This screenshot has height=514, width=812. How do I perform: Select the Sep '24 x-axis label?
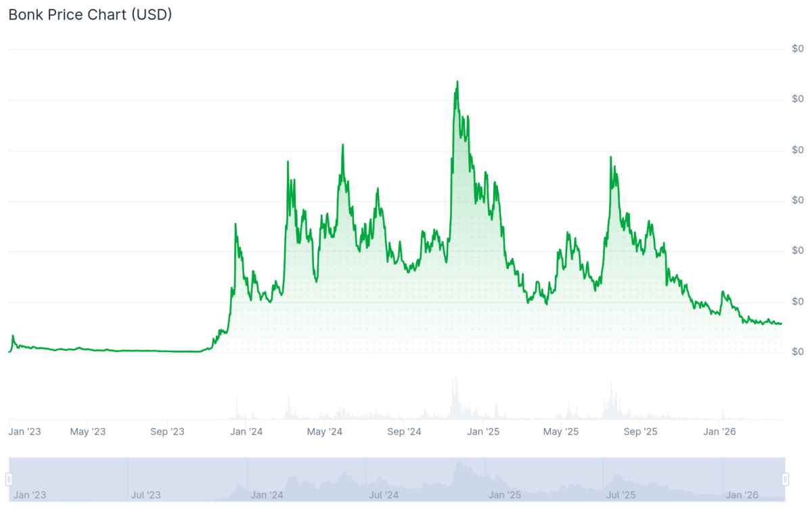click(404, 431)
